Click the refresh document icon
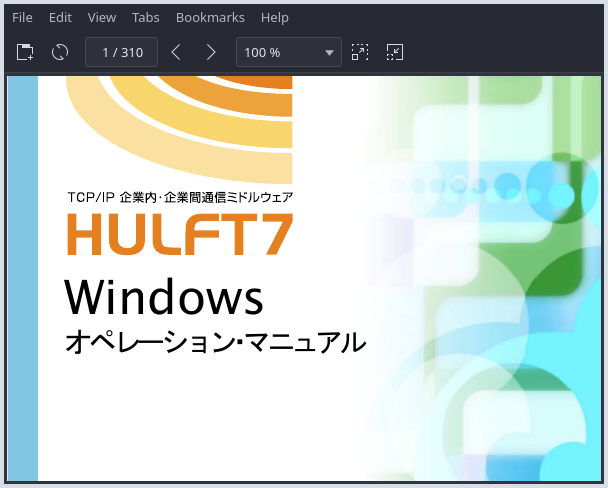This screenshot has width=608, height=488. coord(60,52)
